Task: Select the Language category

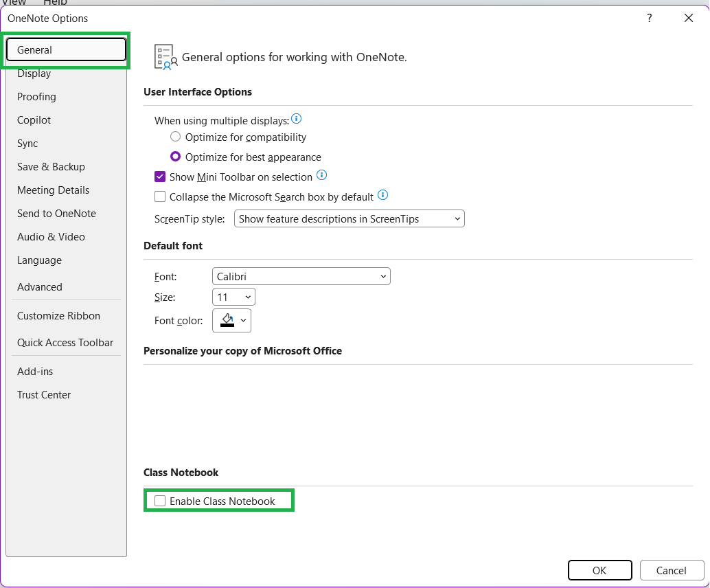Action: point(66,260)
